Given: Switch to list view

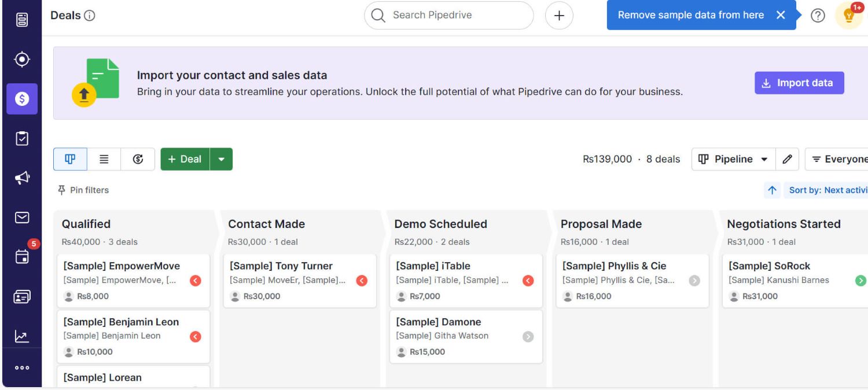Looking at the screenshot, I should coord(104,159).
